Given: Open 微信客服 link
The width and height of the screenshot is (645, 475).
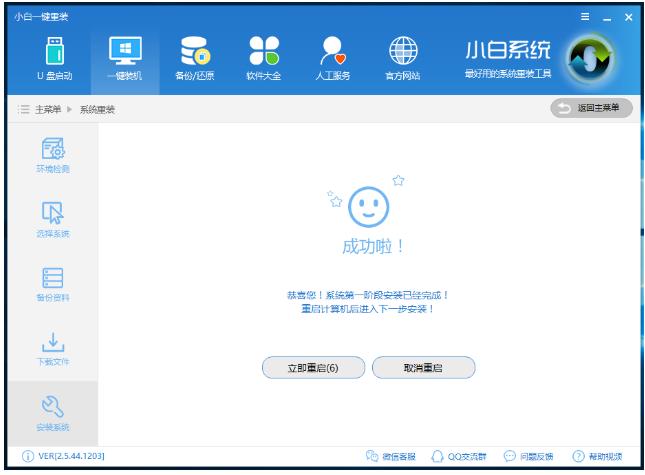Looking at the screenshot, I should point(390,456).
